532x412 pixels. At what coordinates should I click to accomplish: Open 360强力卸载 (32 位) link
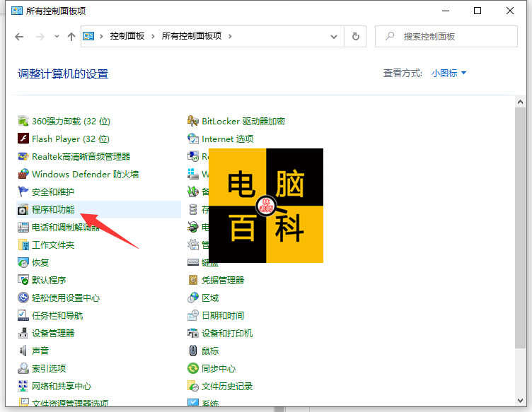pos(71,122)
